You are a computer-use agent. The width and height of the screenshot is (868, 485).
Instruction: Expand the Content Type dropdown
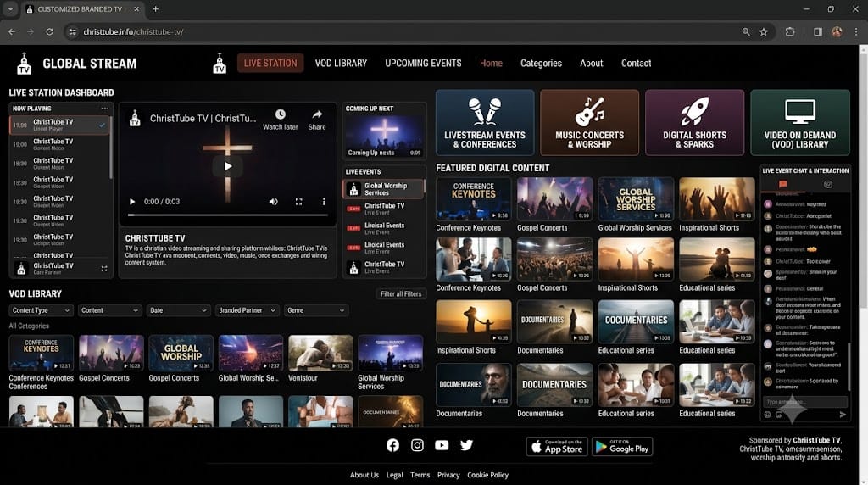click(x=41, y=310)
